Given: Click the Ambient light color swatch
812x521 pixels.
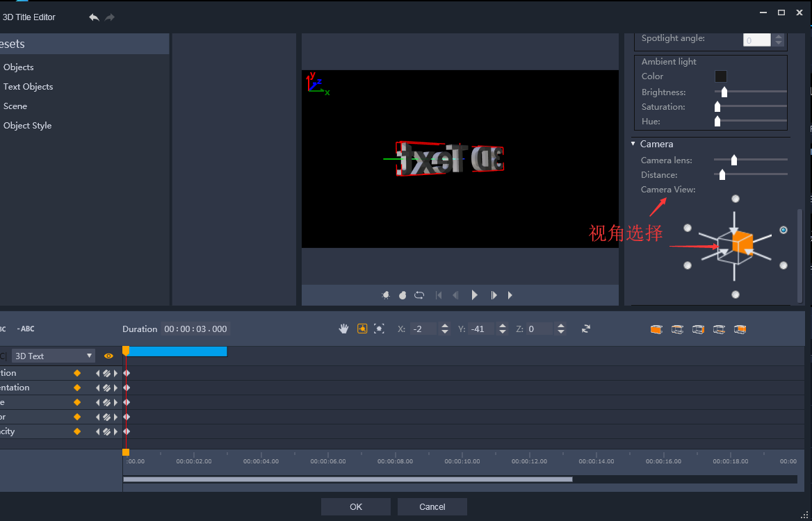Looking at the screenshot, I should (x=721, y=76).
